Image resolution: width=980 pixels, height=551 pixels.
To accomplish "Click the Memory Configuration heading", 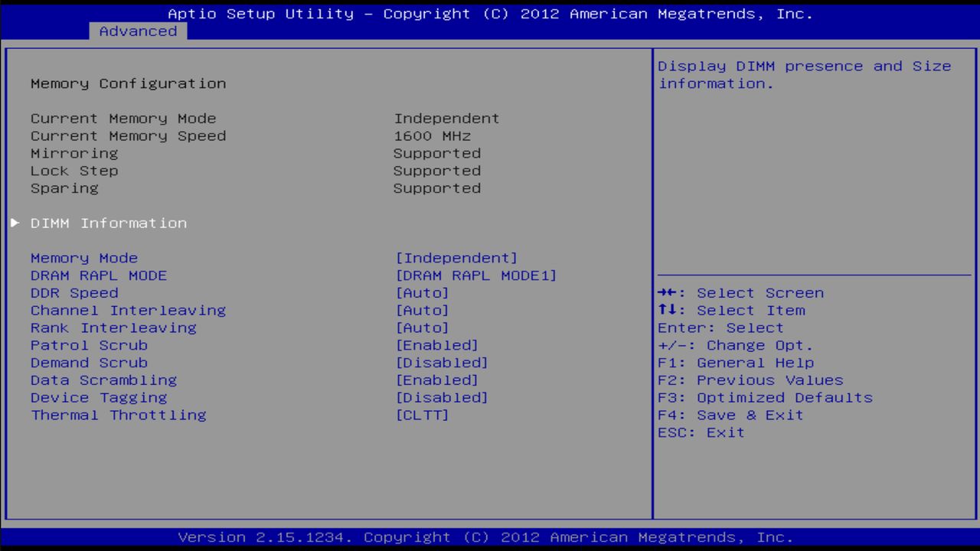I will point(128,83).
